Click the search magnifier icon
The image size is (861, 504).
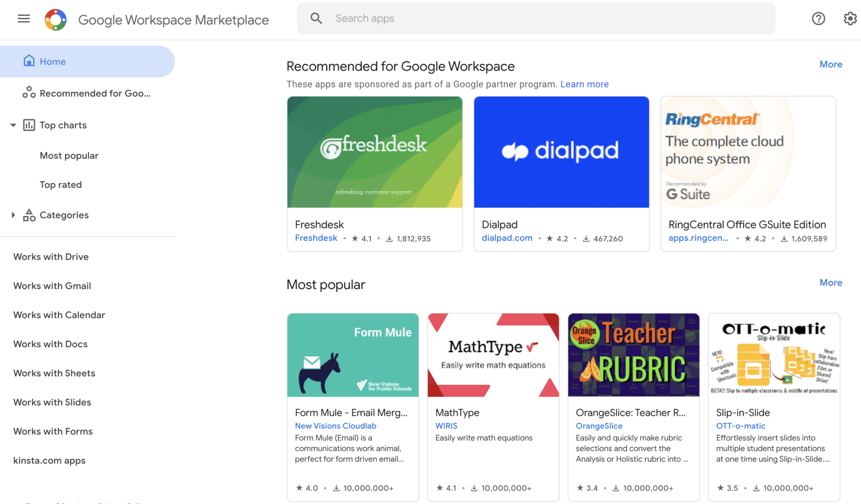(x=316, y=18)
